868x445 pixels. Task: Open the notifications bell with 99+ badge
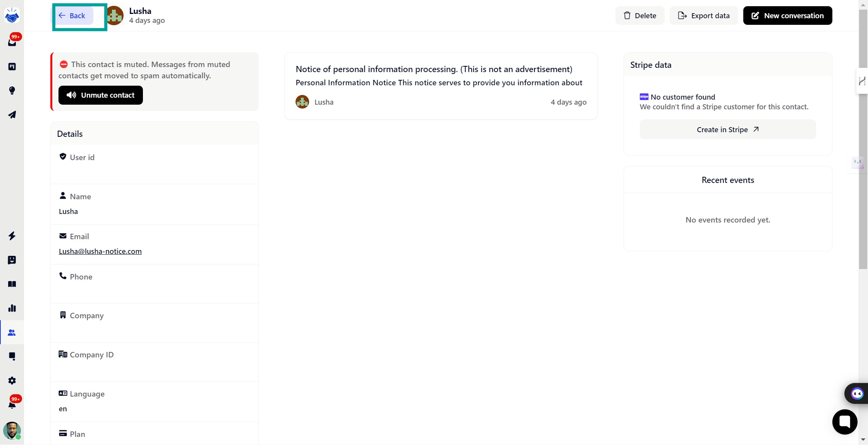(x=12, y=405)
